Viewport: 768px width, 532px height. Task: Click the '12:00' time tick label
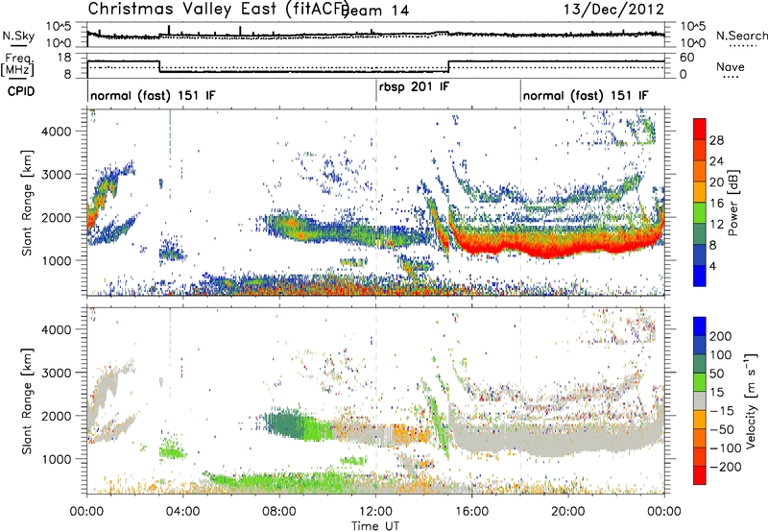point(375,512)
